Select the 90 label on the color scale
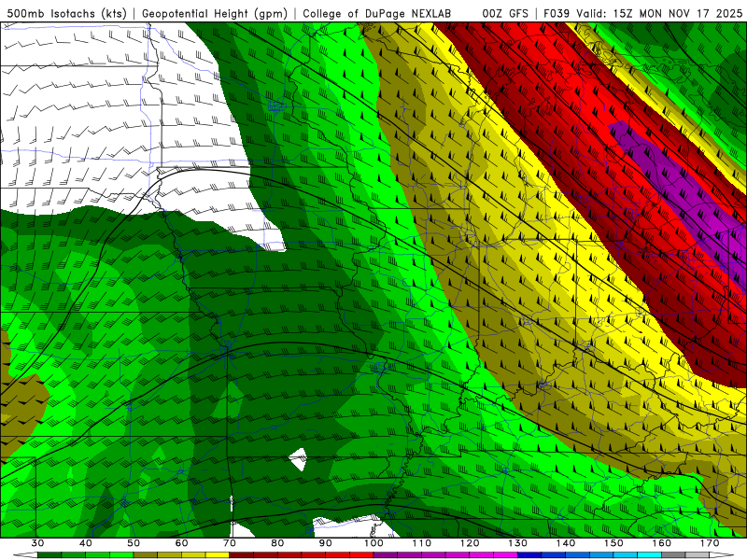The image size is (747, 560). point(326,543)
